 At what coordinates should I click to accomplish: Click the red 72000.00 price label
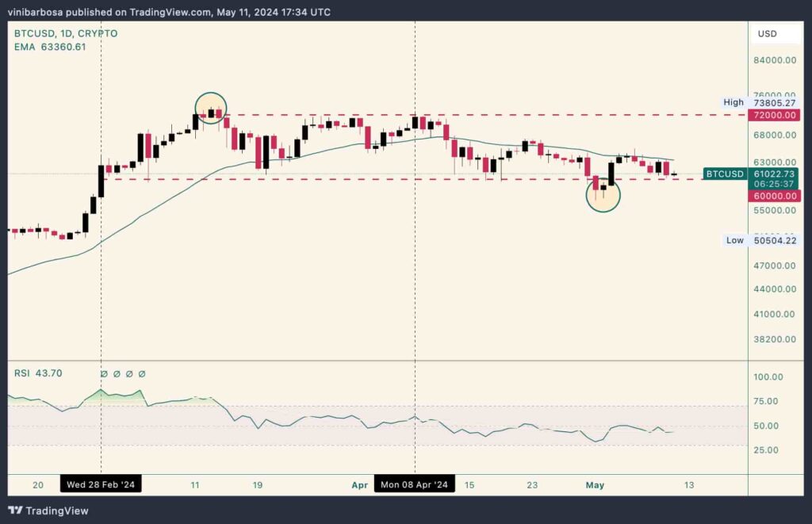[x=773, y=115]
